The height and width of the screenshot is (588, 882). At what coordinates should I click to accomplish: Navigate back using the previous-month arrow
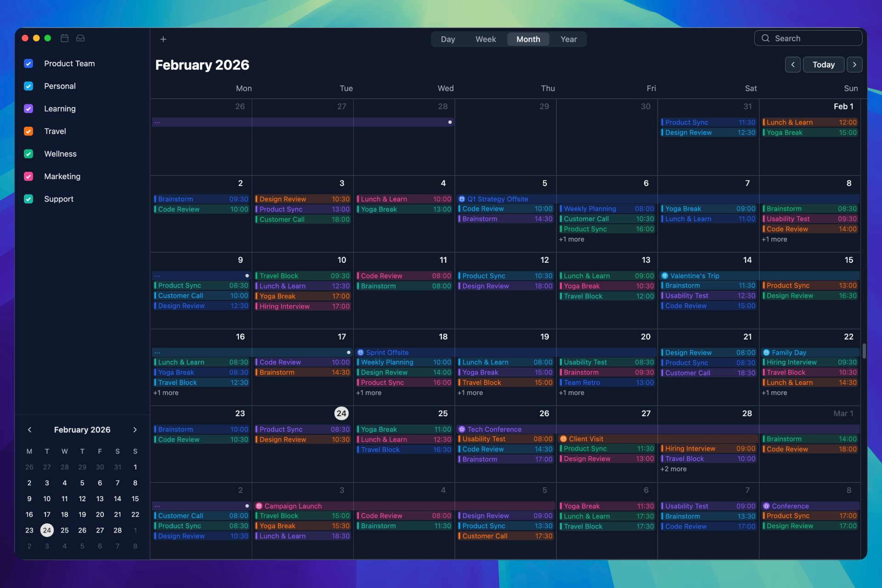click(793, 64)
